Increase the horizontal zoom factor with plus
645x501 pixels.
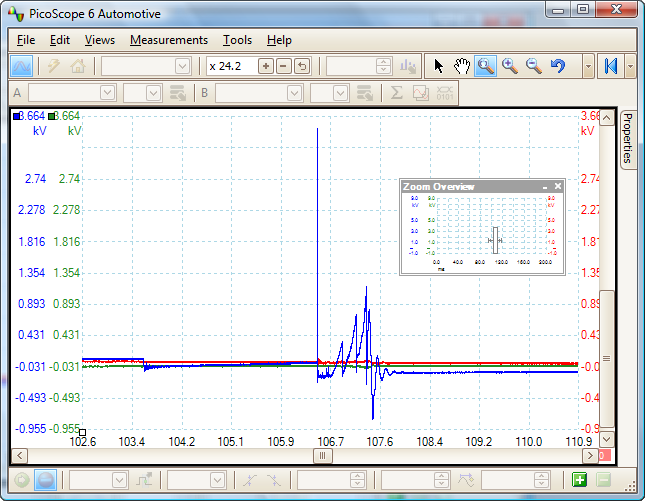(x=266, y=66)
